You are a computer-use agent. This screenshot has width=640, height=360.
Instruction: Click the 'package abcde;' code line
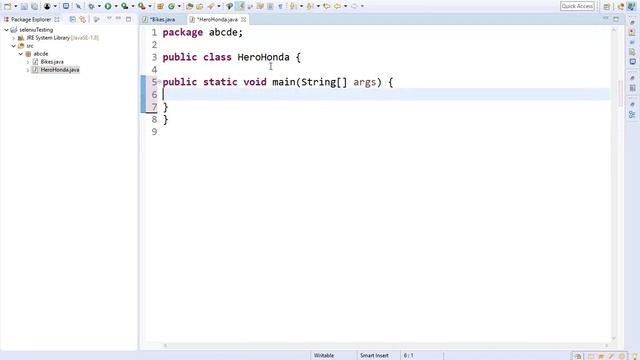203,32
